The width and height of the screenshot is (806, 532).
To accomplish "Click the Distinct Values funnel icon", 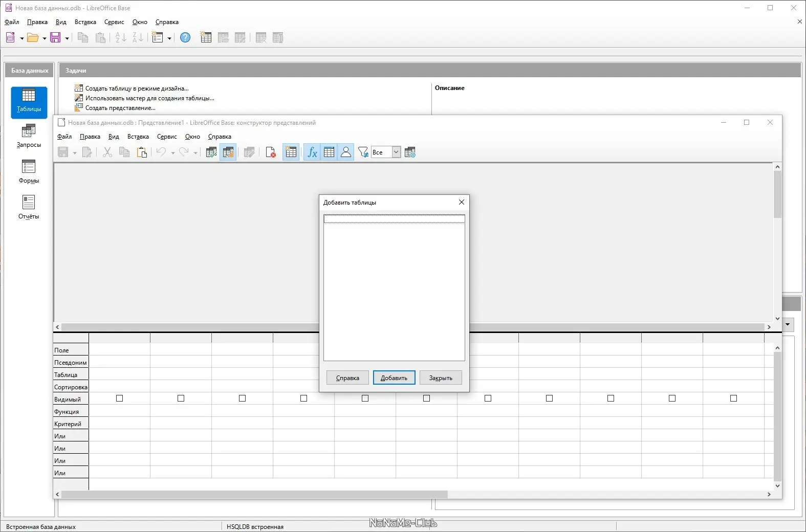I will coord(363,152).
